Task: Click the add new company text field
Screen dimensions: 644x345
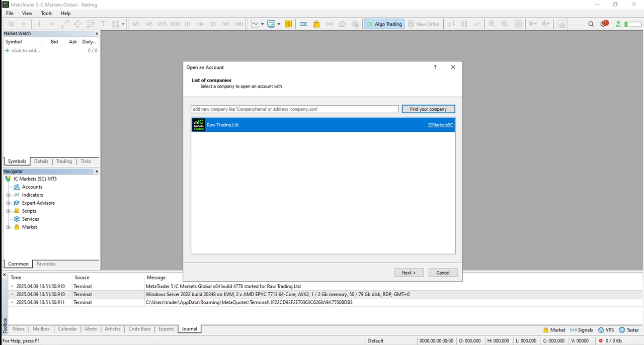Action: [x=294, y=109]
